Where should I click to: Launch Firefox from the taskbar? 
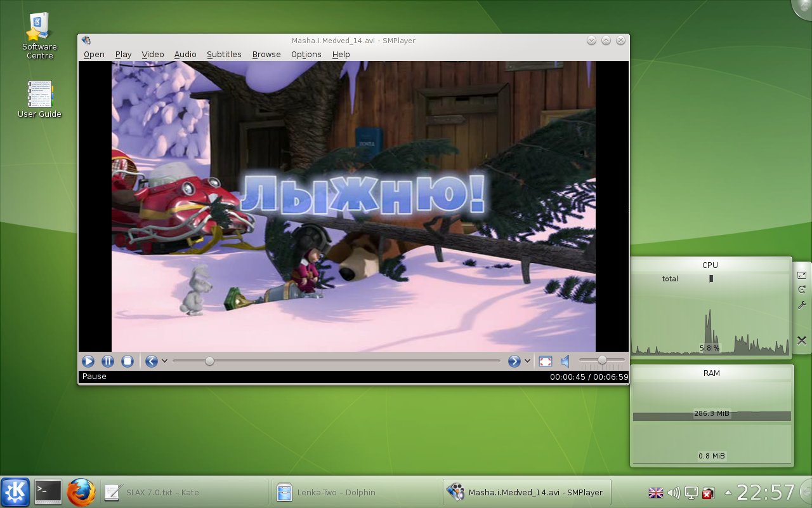pos(81,491)
